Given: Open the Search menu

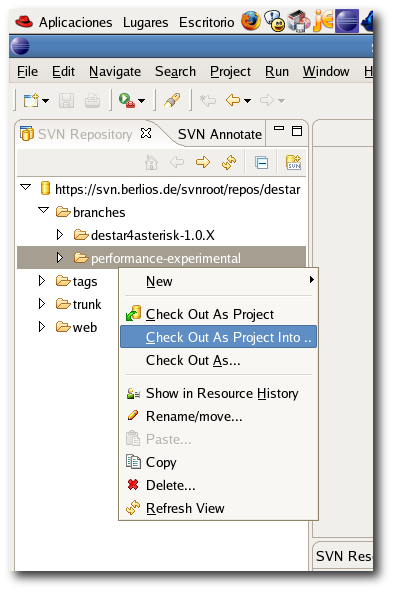Looking at the screenshot, I should pos(175,71).
